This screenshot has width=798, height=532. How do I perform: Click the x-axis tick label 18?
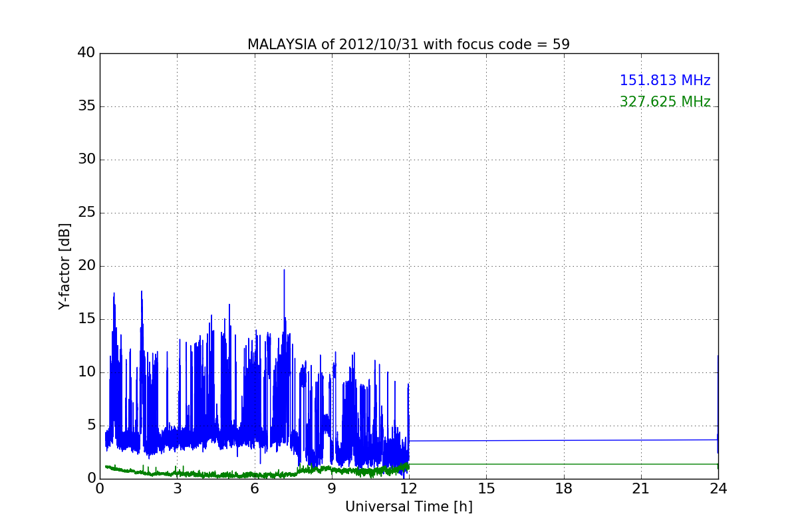click(x=564, y=489)
